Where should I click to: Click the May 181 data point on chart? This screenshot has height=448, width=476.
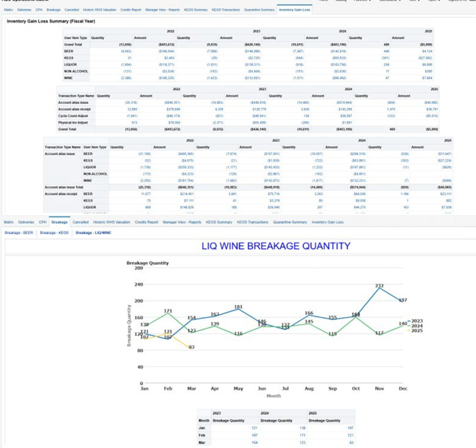coord(238,308)
